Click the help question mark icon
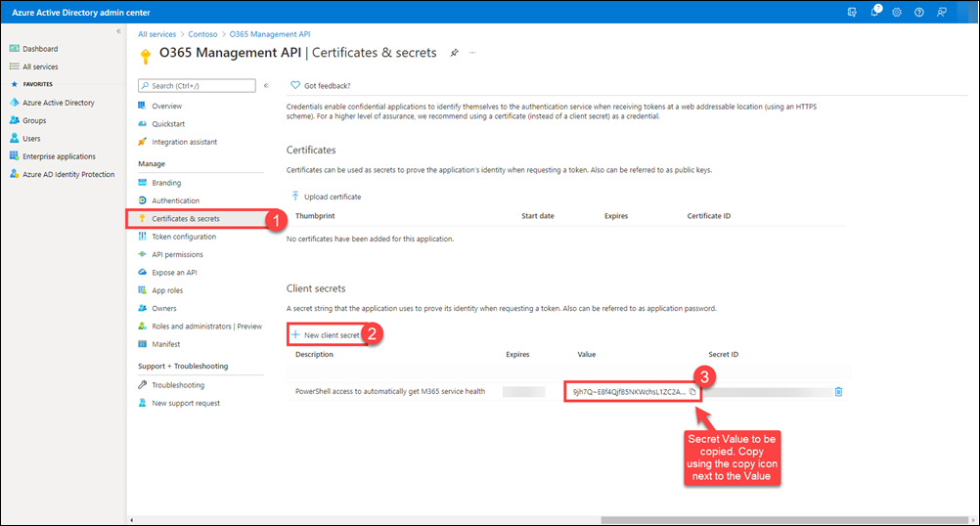 [x=918, y=12]
